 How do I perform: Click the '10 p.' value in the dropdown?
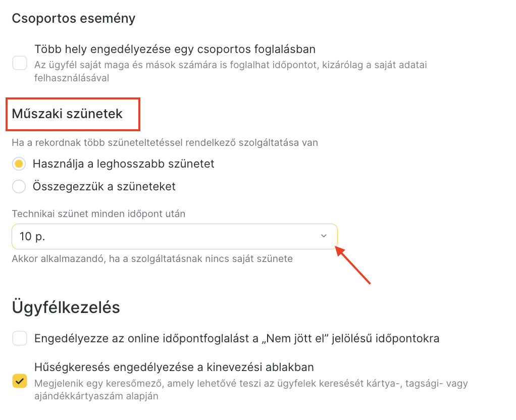pos(32,236)
